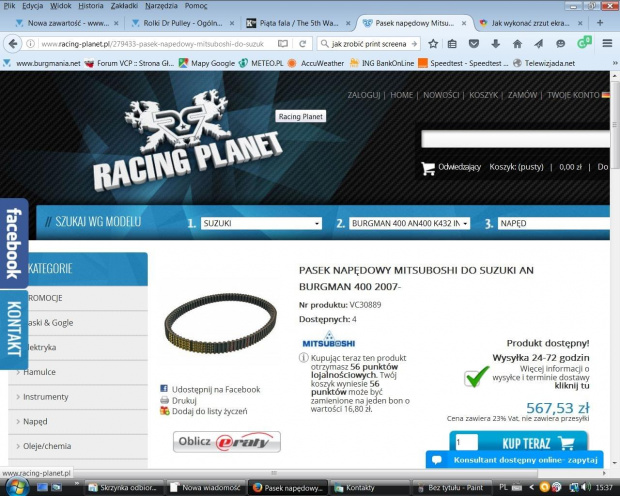Click KOSZYK link in header
The height and width of the screenshot is (496, 620).
click(484, 95)
